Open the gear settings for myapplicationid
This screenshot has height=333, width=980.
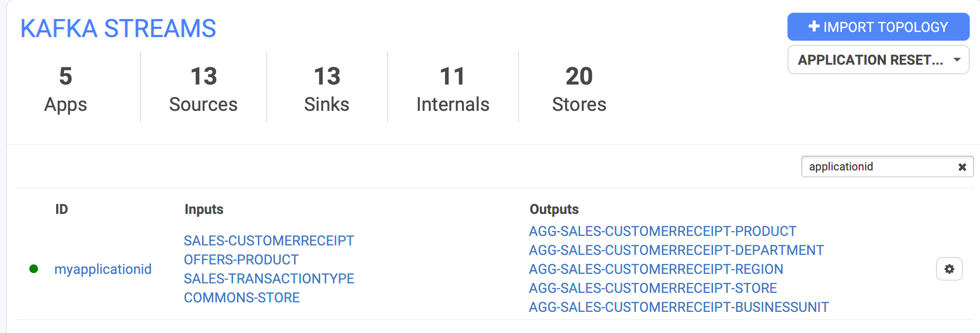(949, 269)
